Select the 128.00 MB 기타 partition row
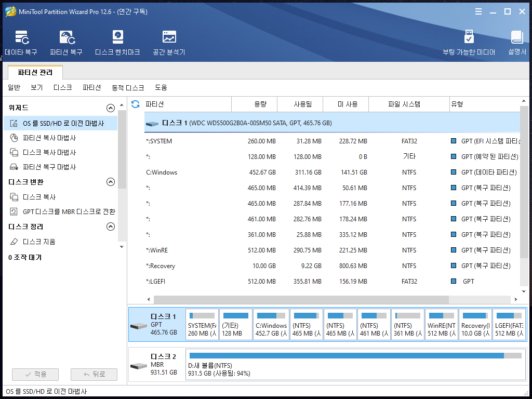 (332, 157)
